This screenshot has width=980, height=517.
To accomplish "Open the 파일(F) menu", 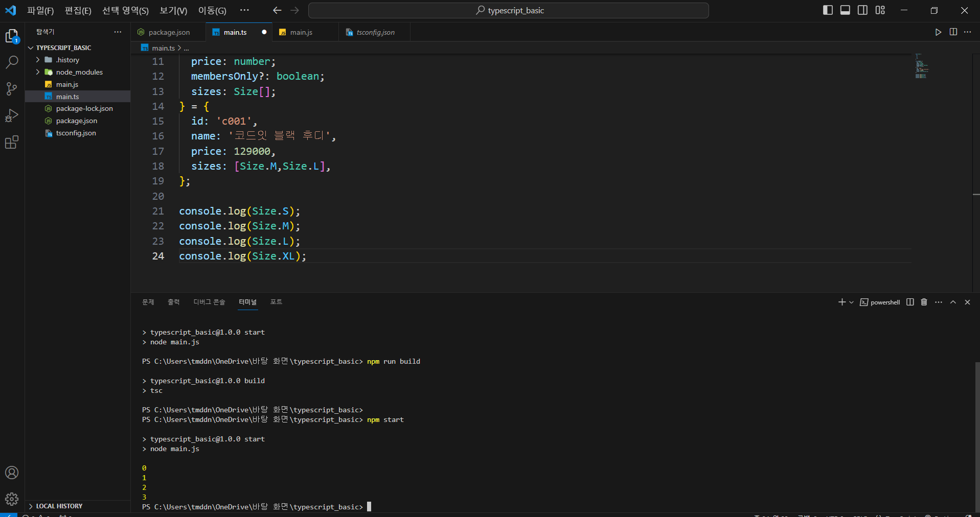I will click(40, 10).
